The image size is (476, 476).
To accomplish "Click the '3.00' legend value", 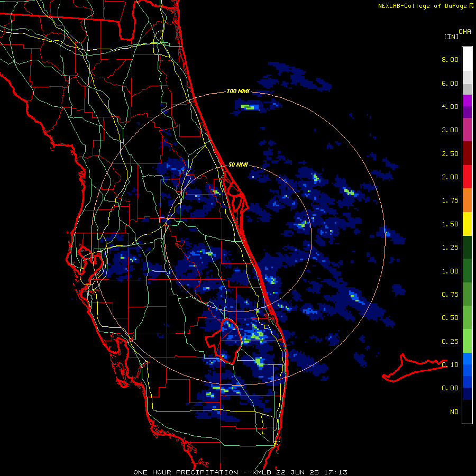I will pos(450,130).
